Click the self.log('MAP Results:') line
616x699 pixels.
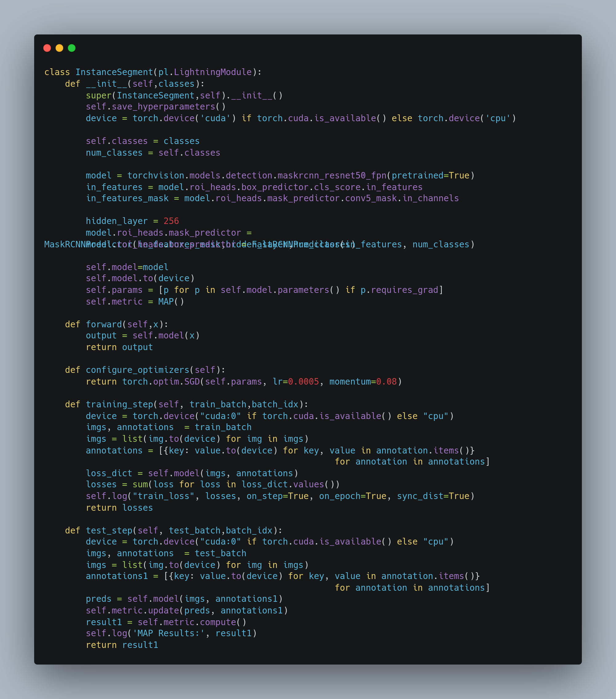pyautogui.click(x=171, y=633)
